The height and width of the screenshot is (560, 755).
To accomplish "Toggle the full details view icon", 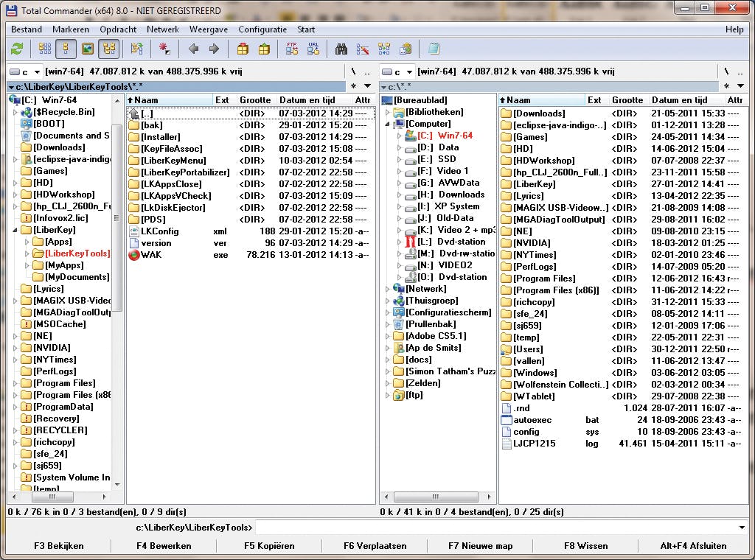I will click(x=66, y=49).
